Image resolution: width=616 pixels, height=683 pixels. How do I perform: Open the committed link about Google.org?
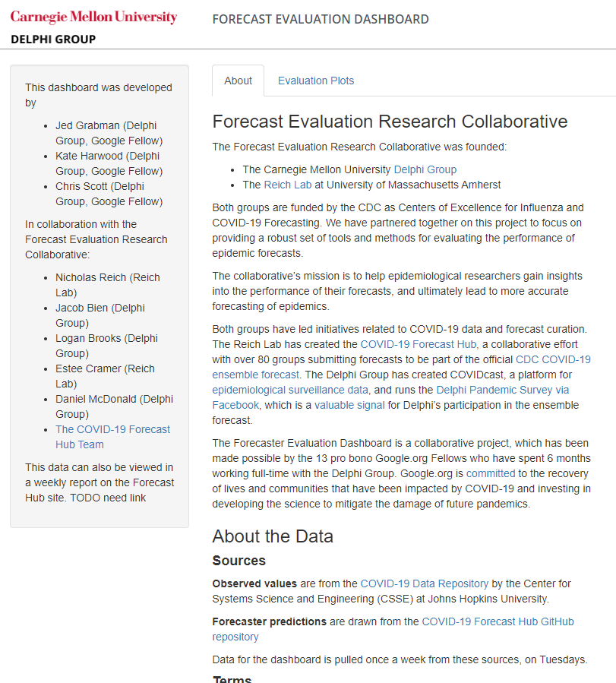(x=491, y=473)
